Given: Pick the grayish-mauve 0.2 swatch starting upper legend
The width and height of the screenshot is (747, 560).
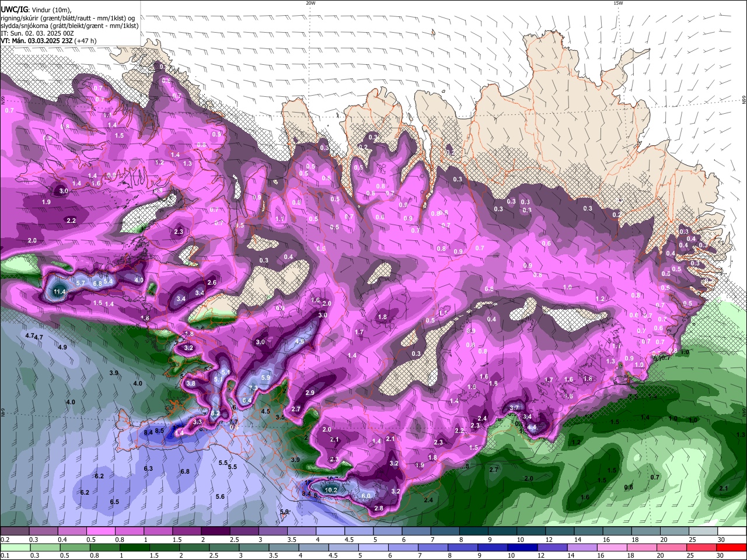Looking at the screenshot, I should pos(15,531).
